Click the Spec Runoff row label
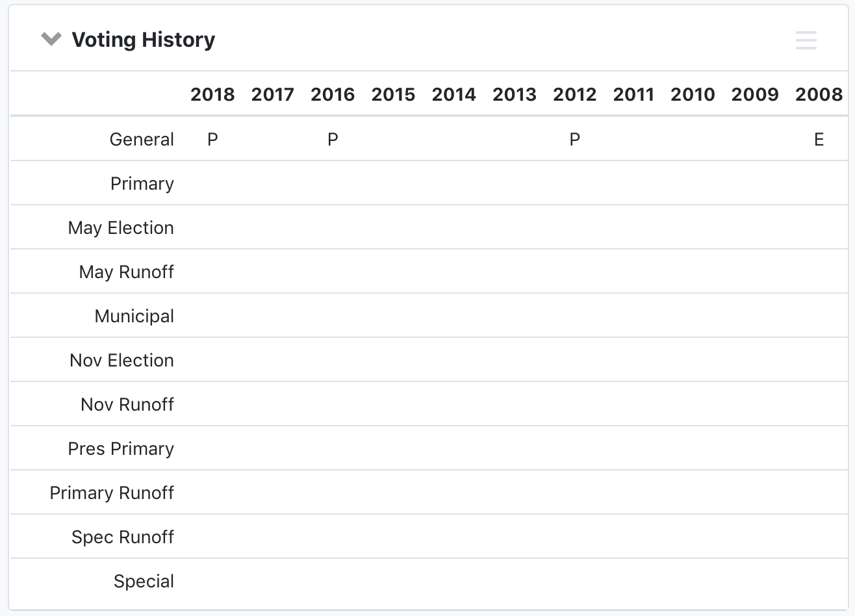Image resolution: width=855 pixels, height=616 pixels. pyautogui.click(x=123, y=537)
